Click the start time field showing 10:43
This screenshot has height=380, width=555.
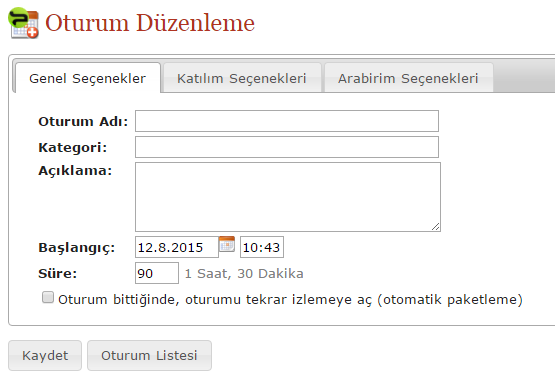(262, 247)
